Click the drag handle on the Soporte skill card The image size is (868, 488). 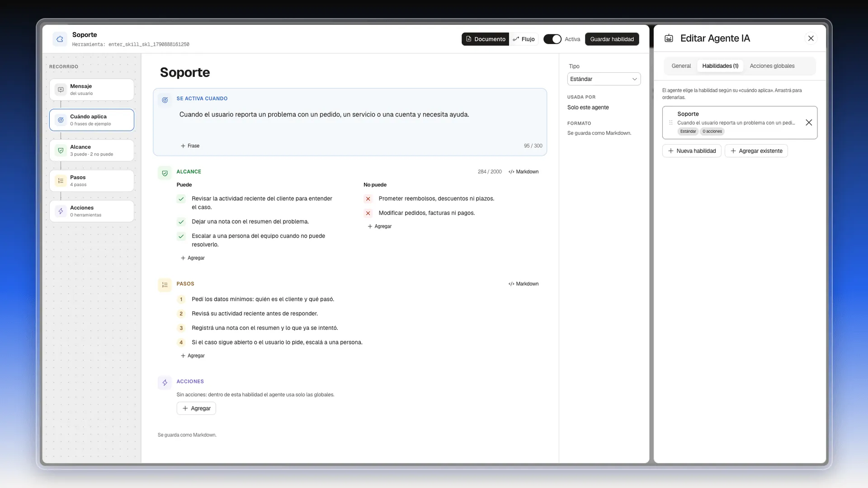click(x=671, y=122)
